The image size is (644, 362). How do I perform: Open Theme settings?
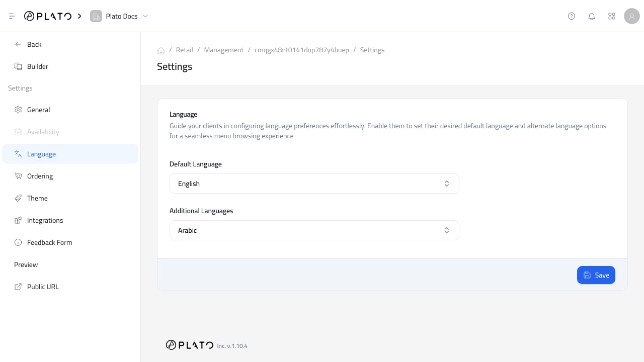click(70, 198)
